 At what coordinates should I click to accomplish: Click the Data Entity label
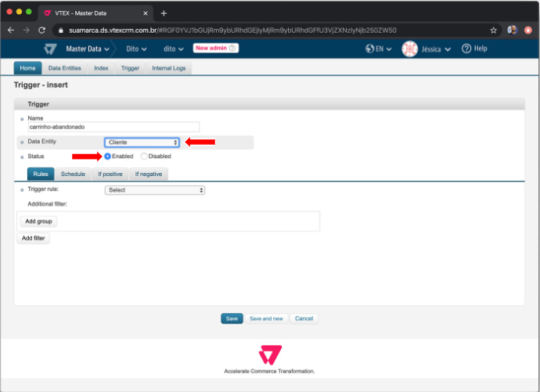(41, 142)
